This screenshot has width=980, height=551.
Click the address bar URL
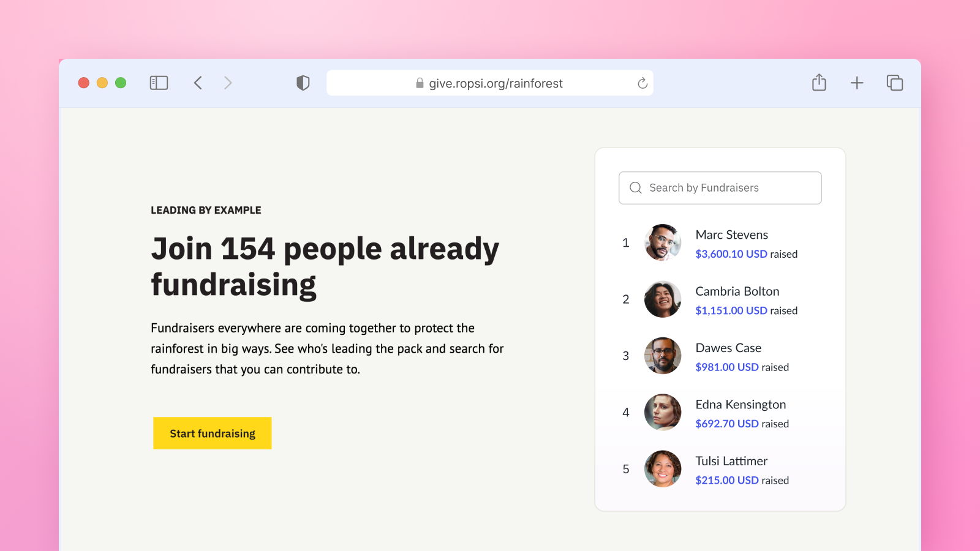[x=495, y=83]
